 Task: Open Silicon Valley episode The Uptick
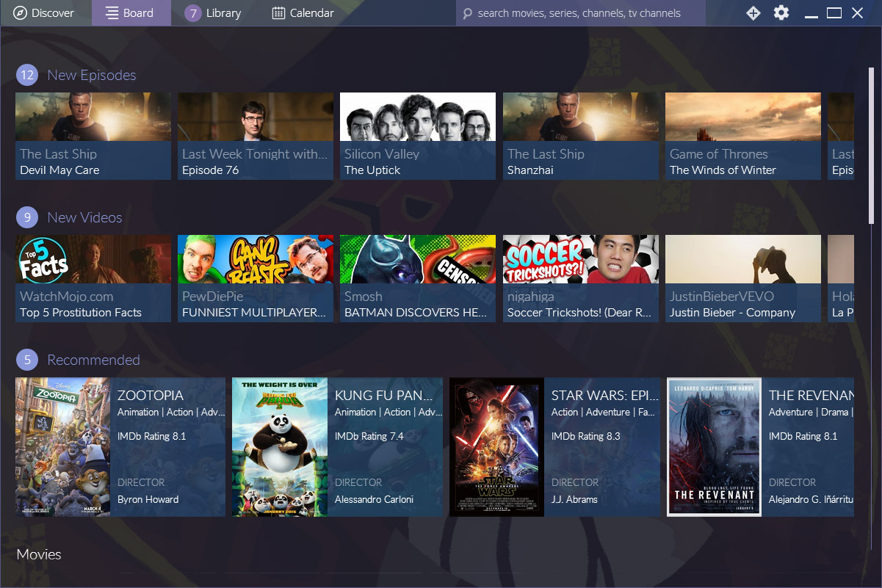(x=418, y=136)
